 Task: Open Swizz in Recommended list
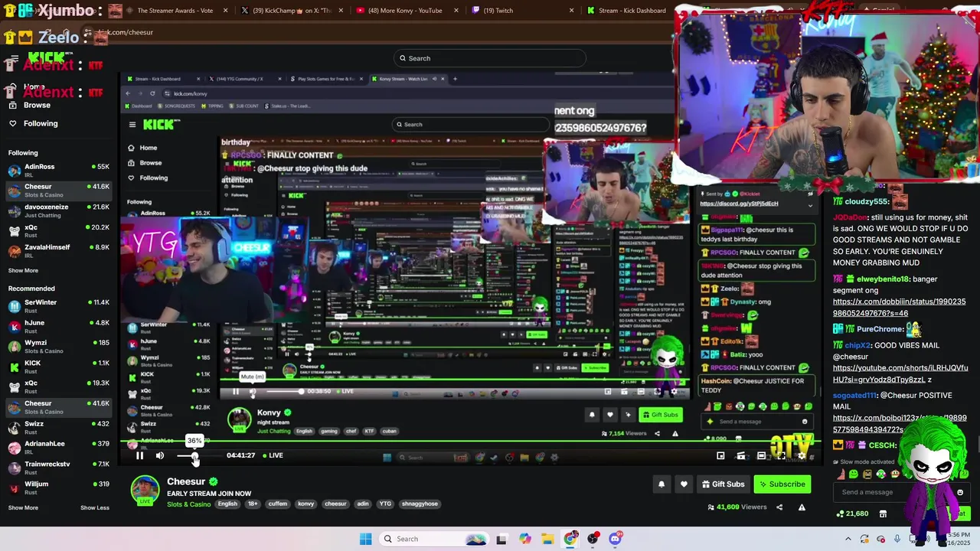pos(58,427)
